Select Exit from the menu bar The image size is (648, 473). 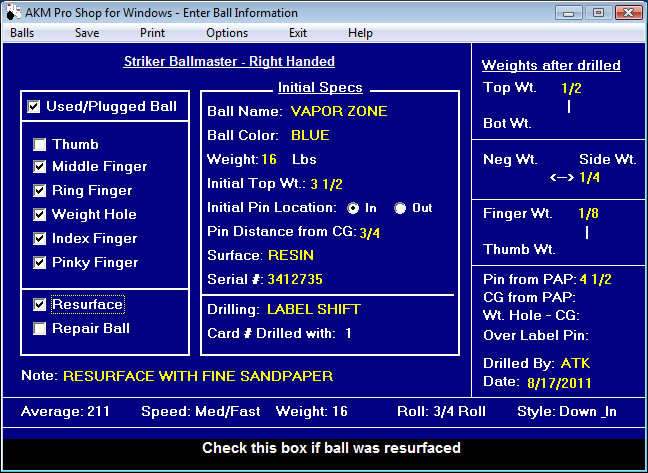point(298,33)
